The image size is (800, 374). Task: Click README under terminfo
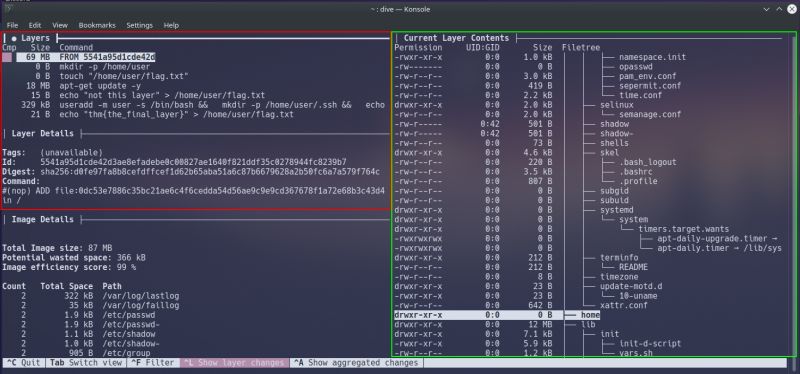pos(633,267)
